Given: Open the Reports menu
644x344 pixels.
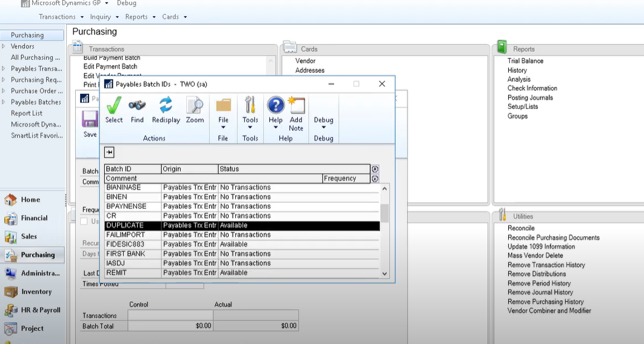Looking at the screenshot, I should pyautogui.click(x=139, y=17).
